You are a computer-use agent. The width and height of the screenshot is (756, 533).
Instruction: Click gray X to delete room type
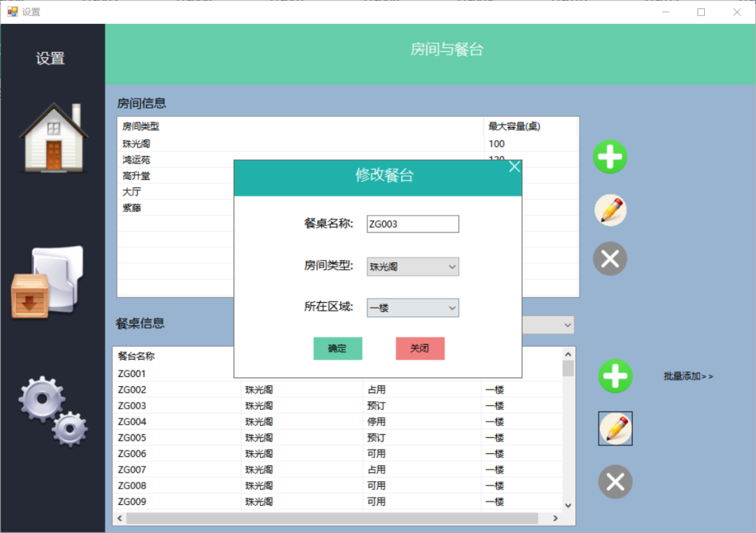click(610, 259)
